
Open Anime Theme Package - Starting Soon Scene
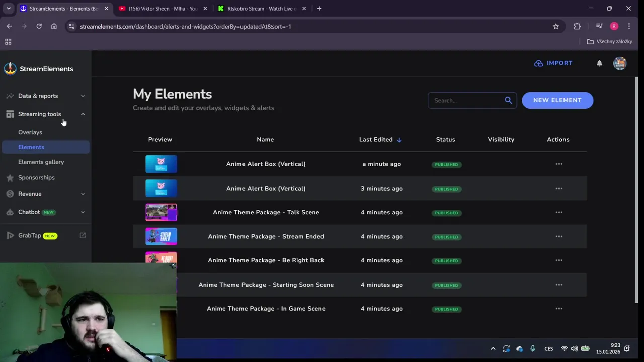(x=266, y=285)
